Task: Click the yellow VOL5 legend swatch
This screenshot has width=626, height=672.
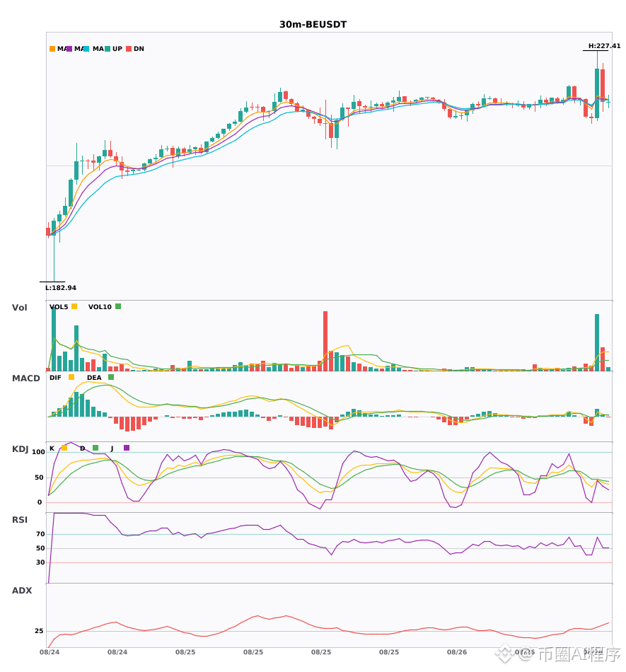Action: click(74, 306)
